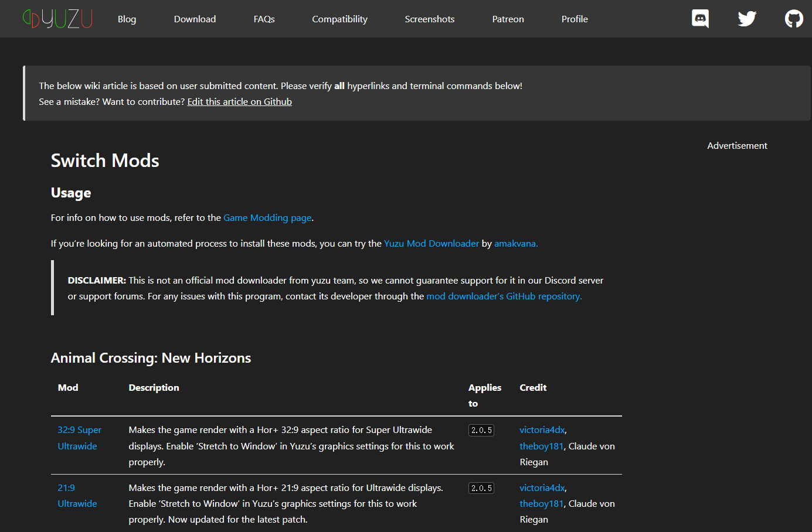Open theboy181 credit in 21:9 row
812x532 pixels.
coord(541,503)
